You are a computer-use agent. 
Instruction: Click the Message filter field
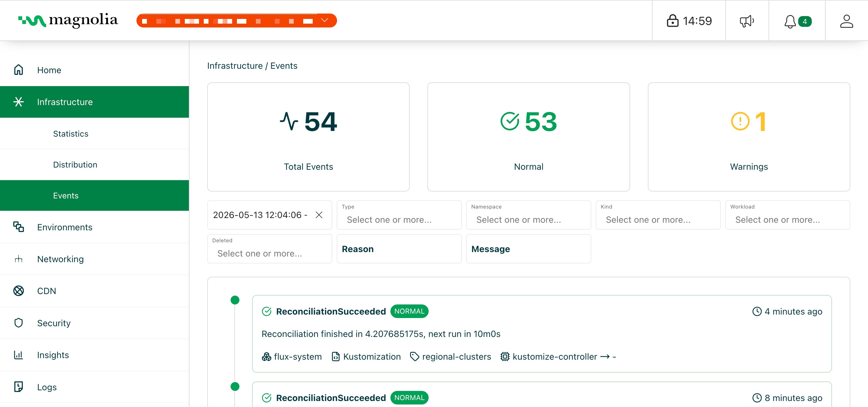click(x=528, y=249)
